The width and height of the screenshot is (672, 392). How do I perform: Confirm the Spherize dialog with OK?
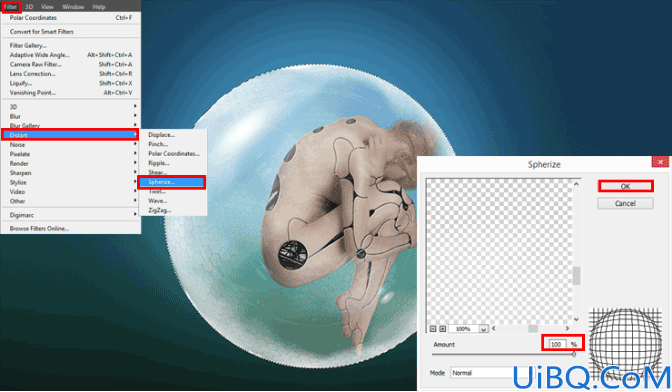(x=625, y=186)
